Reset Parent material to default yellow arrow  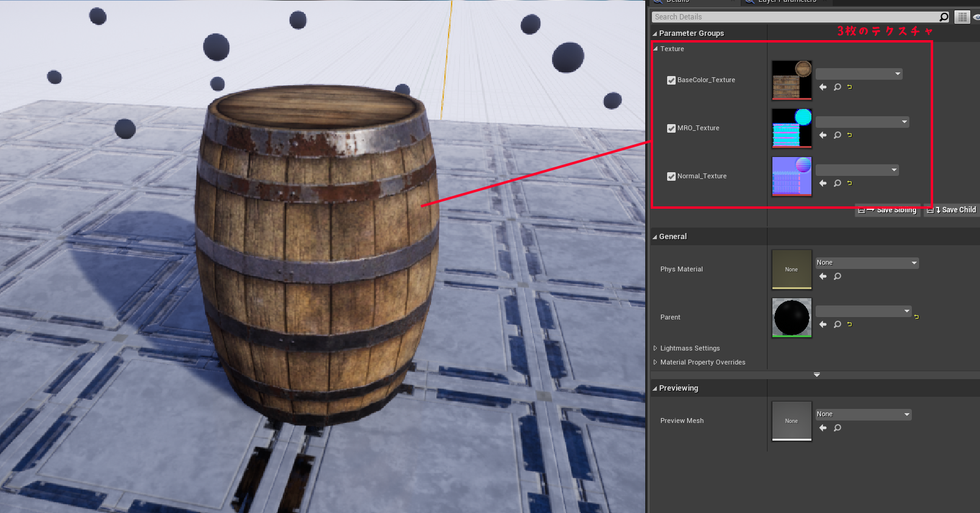pos(850,324)
